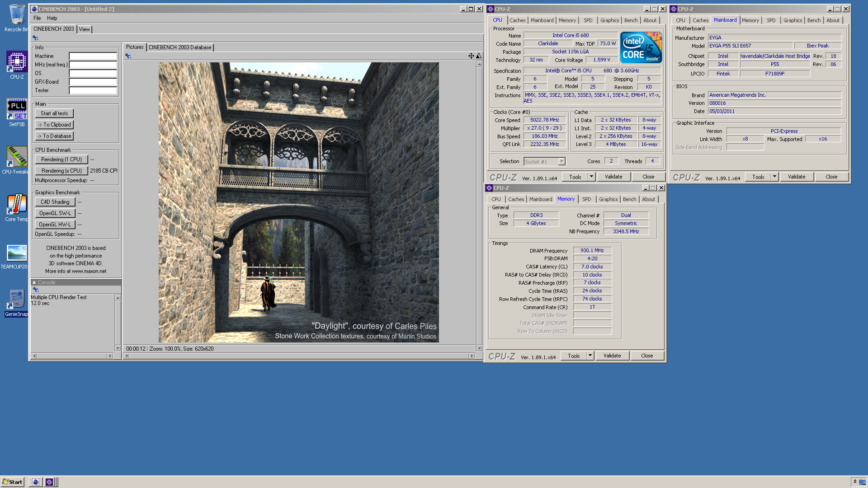
Task: Open SPD tab in the Memory CPU-Z window
Action: pos(586,199)
